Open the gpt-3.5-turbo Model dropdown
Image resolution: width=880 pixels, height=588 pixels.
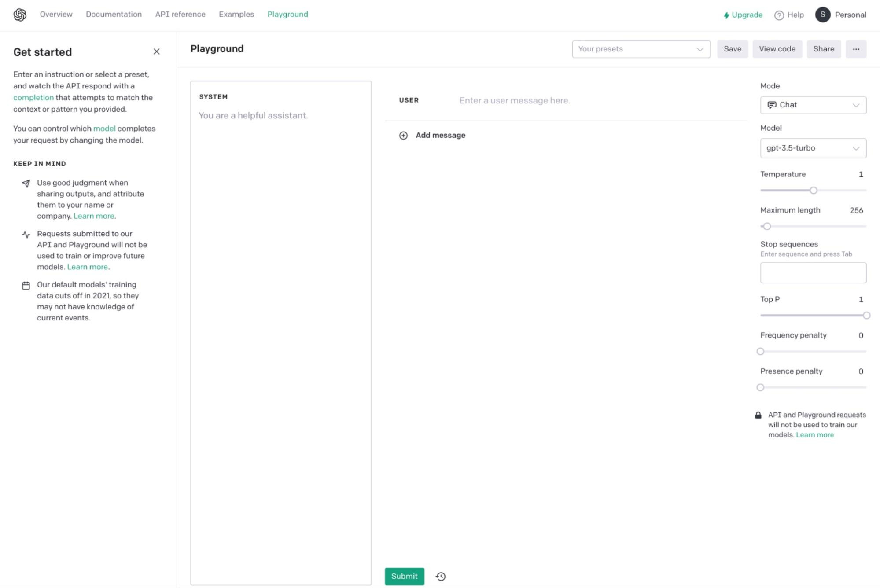pyautogui.click(x=813, y=148)
